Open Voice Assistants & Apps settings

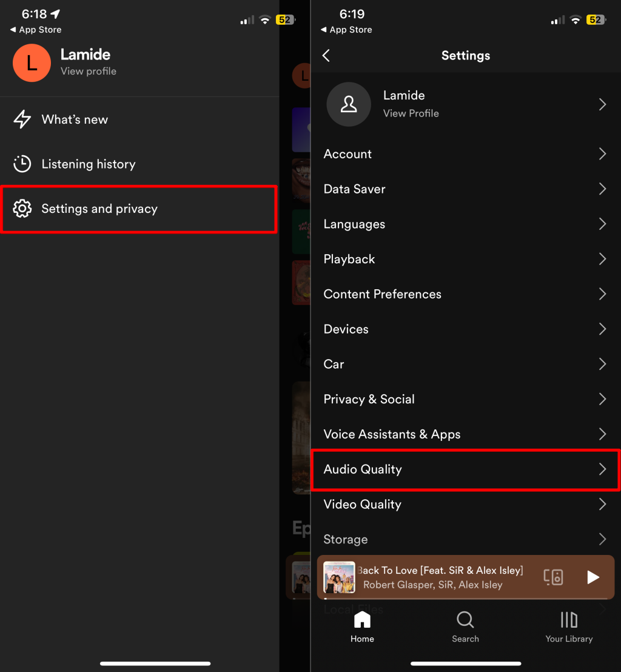point(465,434)
